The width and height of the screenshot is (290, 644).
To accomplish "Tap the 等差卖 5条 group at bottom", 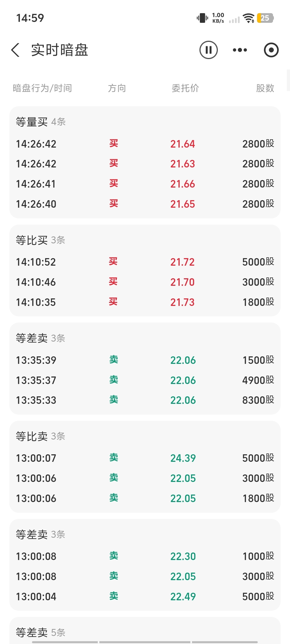I will (41, 632).
